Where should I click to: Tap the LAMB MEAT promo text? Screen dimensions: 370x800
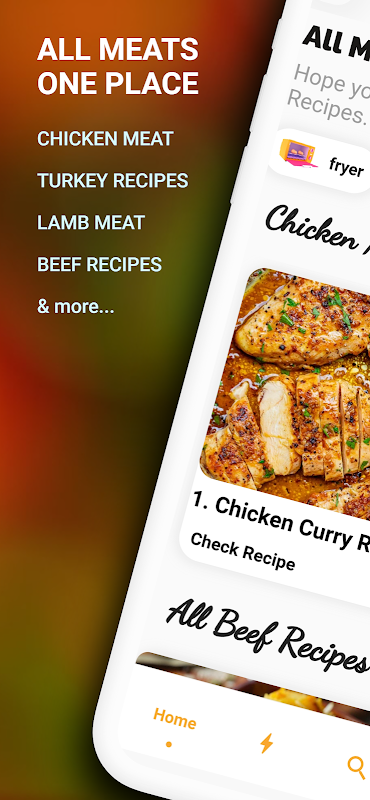click(91, 222)
